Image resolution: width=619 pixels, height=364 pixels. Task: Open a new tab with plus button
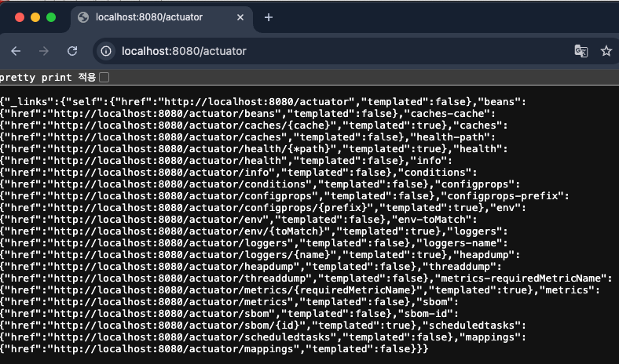(x=269, y=17)
